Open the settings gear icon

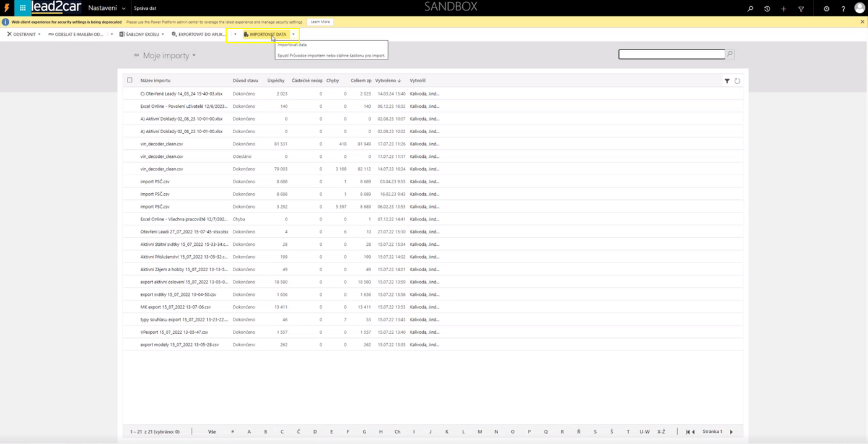coord(826,9)
